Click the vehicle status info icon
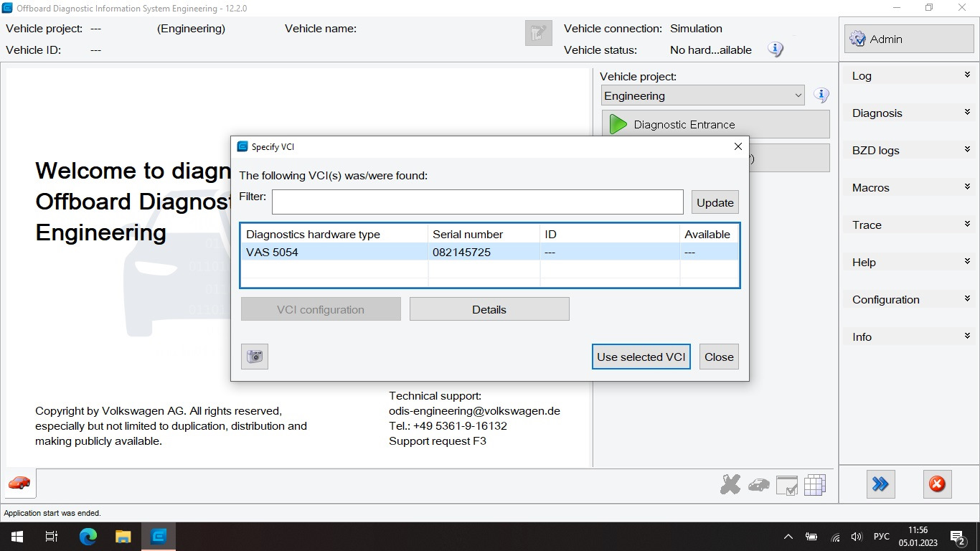The width and height of the screenshot is (980, 551). [x=775, y=50]
